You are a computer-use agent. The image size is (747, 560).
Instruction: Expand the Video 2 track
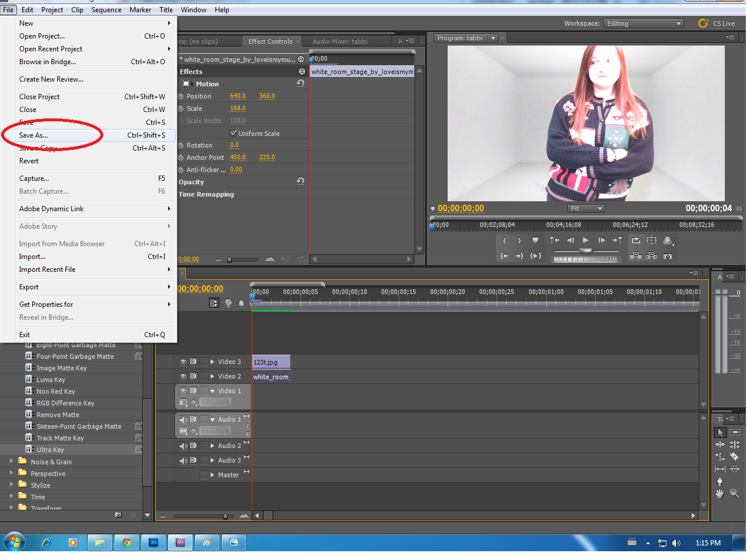click(212, 376)
